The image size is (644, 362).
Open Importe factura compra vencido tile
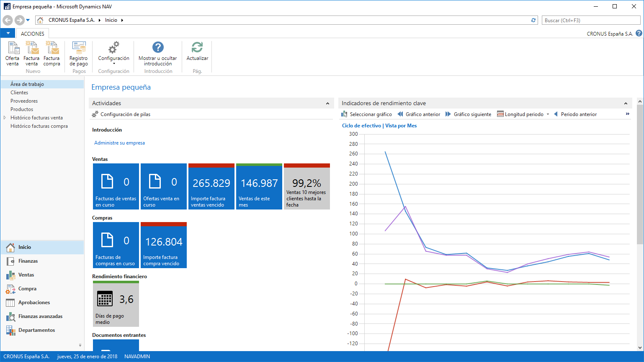[164, 245]
